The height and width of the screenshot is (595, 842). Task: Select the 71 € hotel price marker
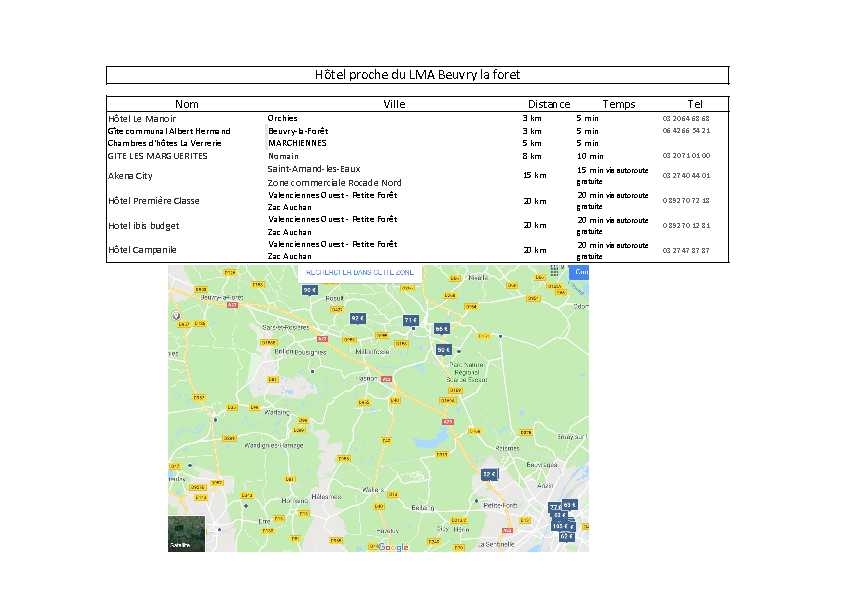point(411,321)
